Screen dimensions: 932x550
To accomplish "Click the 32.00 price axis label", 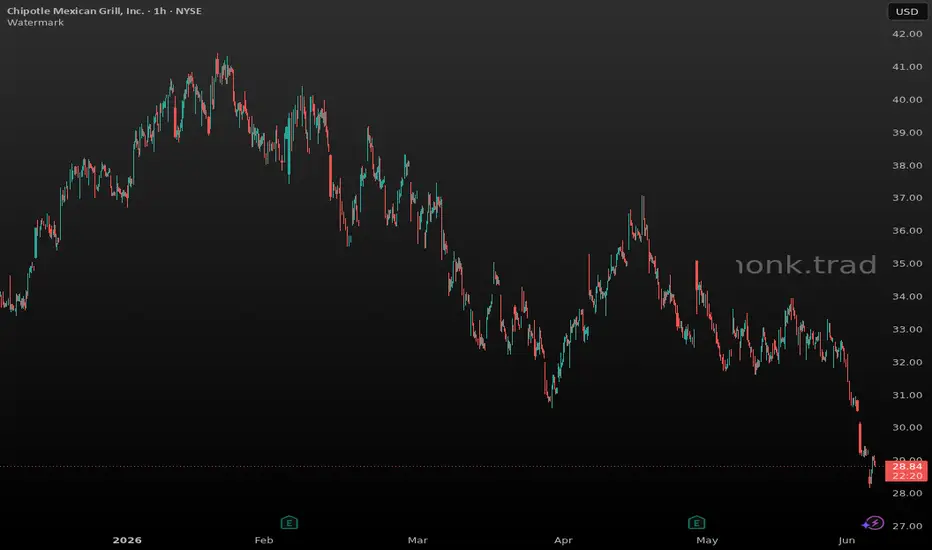I will [x=907, y=362].
